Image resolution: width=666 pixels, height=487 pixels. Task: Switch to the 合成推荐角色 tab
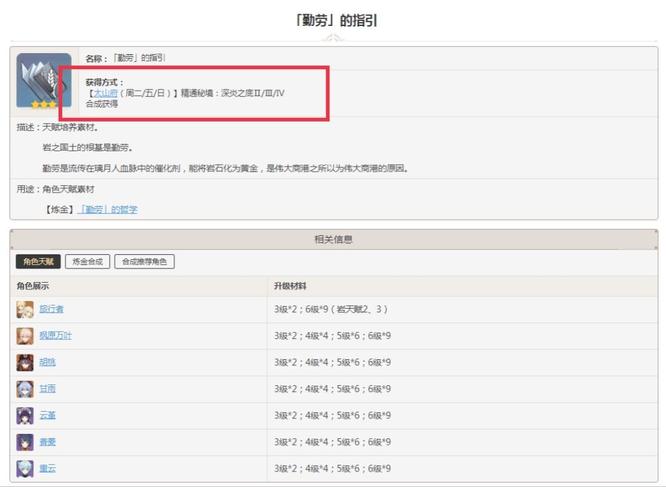[x=144, y=262]
